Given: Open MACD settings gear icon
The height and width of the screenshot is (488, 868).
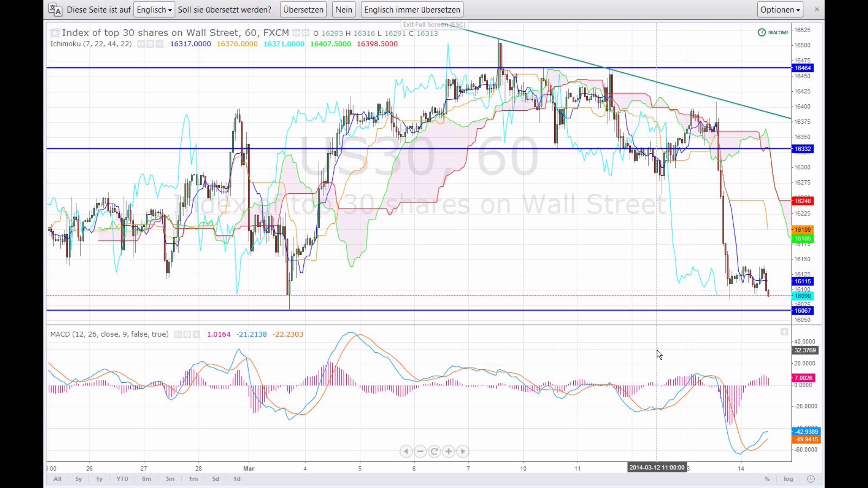Looking at the screenshot, I should click(x=187, y=335).
